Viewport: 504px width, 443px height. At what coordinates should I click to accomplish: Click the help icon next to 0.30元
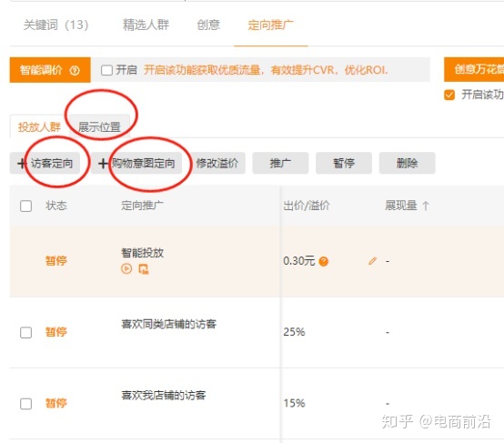(x=323, y=261)
